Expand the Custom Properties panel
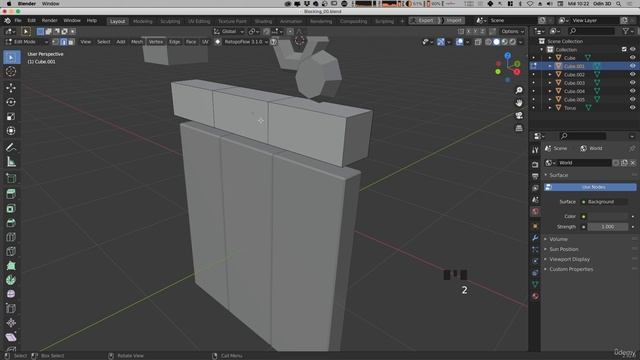The height and width of the screenshot is (360, 640). [571, 269]
